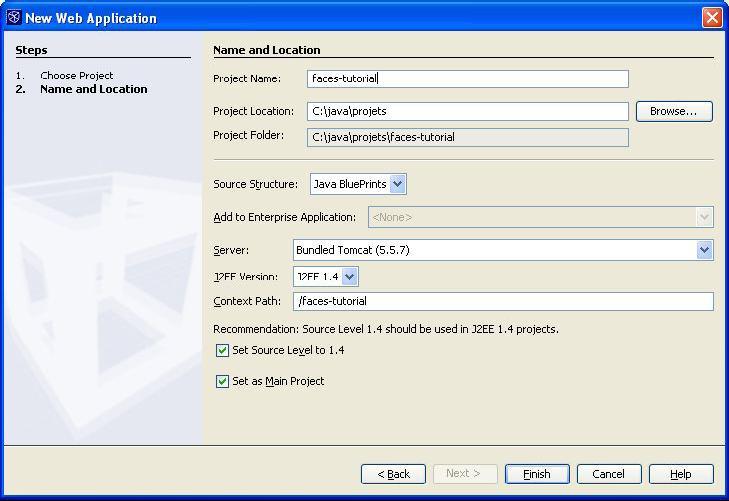Click the Name and Location step
Screen dimensions: 729x501
coord(93,89)
